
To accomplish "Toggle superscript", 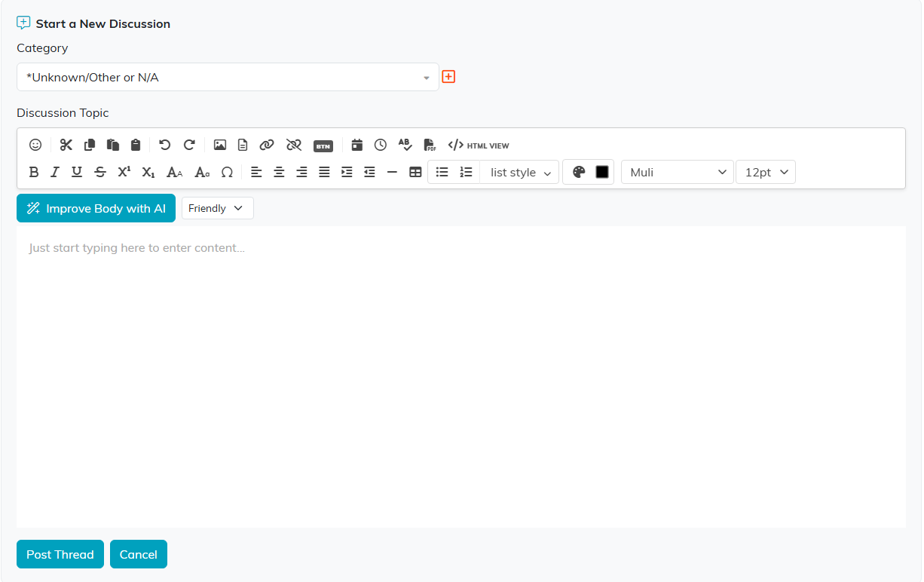I will point(124,172).
